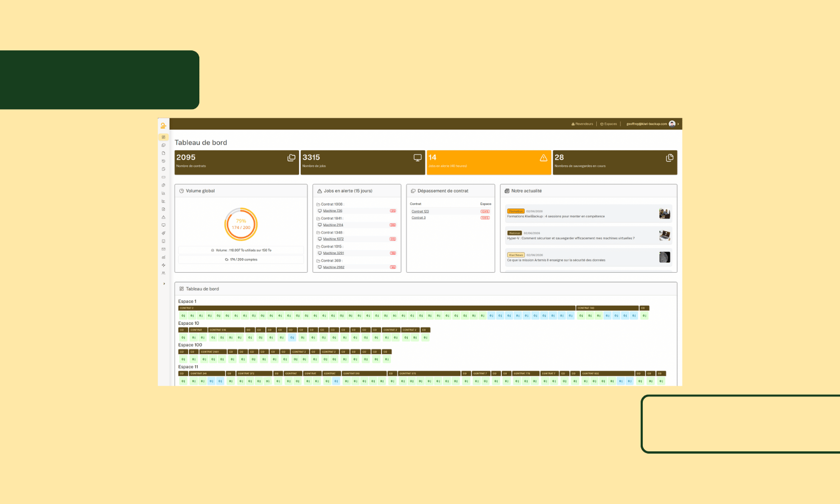The width and height of the screenshot is (840, 504).
Task: Open the Artemis II moon news thumbnail
Action: pyautogui.click(x=665, y=257)
